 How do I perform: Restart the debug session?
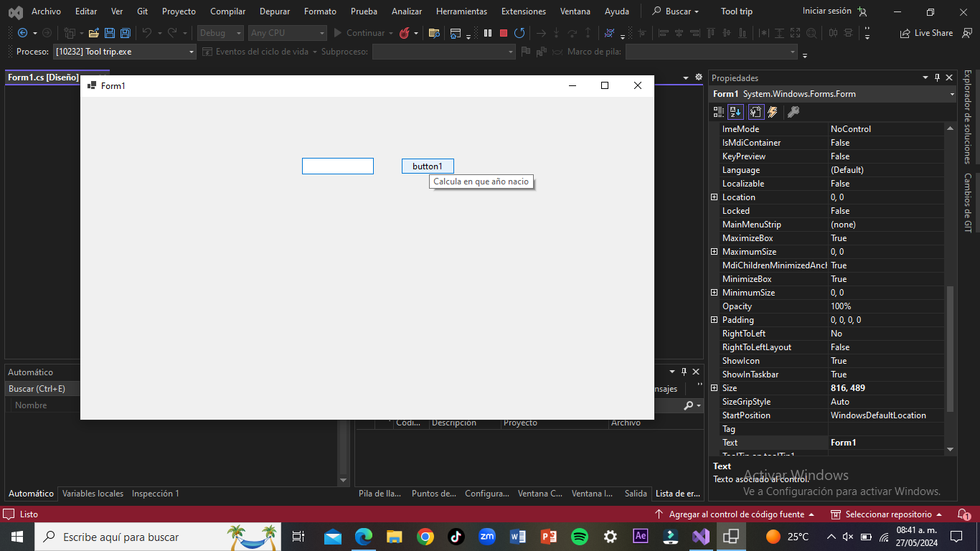[x=519, y=33]
